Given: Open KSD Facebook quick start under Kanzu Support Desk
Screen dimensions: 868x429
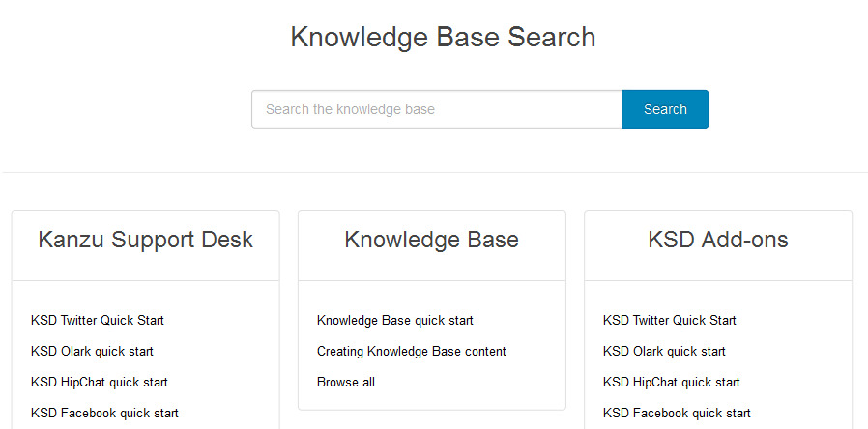Looking at the screenshot, I should pyautogui.click(x=104, y=413).
